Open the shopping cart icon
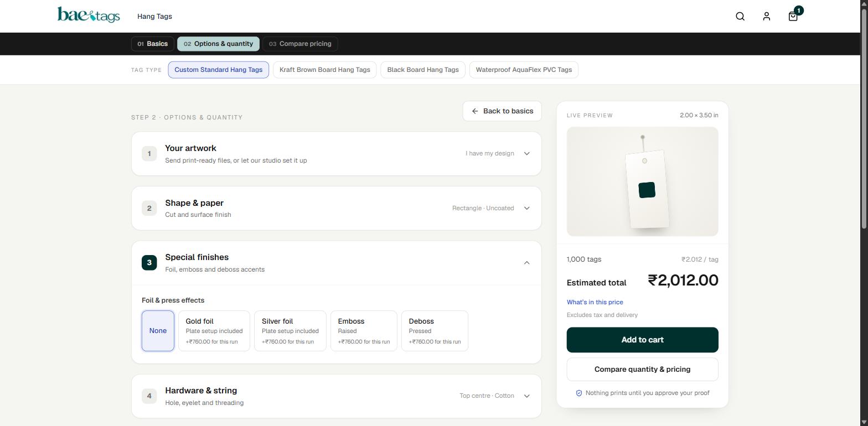The width and height of the screenshot is (868, 426). (x=793, y=17)
